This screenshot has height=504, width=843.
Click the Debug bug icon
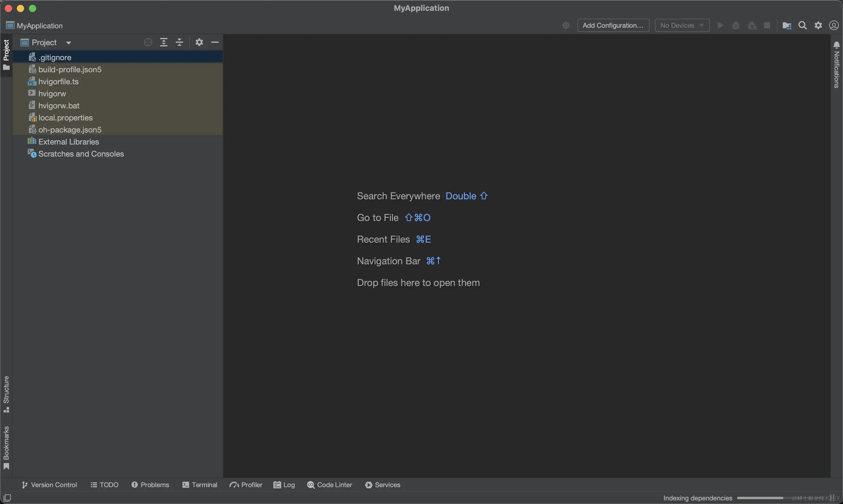736,26
